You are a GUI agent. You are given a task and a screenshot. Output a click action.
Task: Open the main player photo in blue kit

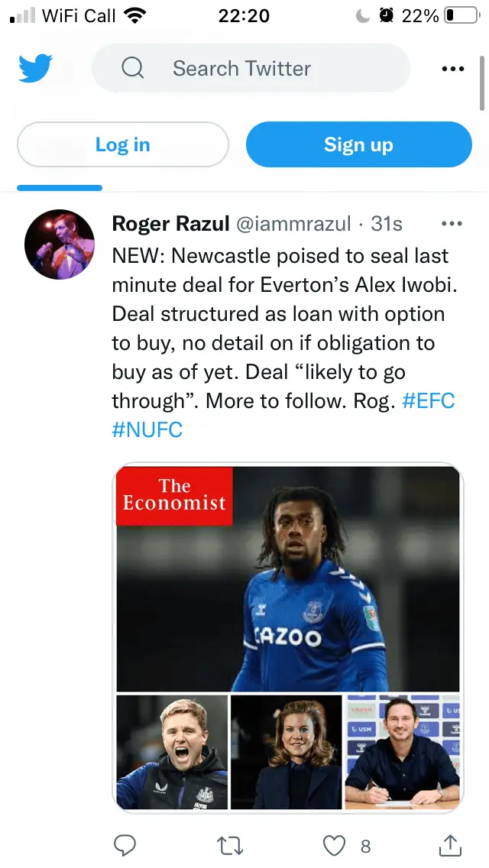coord(288,578)
